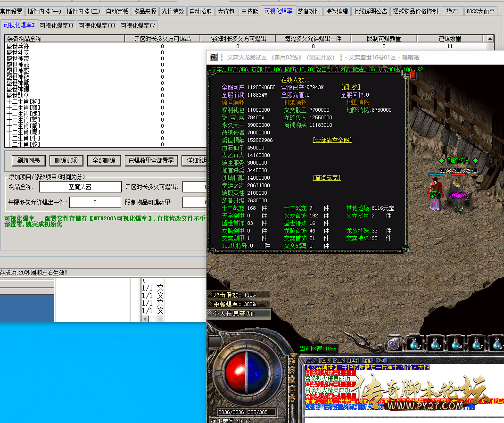
Task: Expand the 杀怪爆率 info bar
Action: point(238,304)
